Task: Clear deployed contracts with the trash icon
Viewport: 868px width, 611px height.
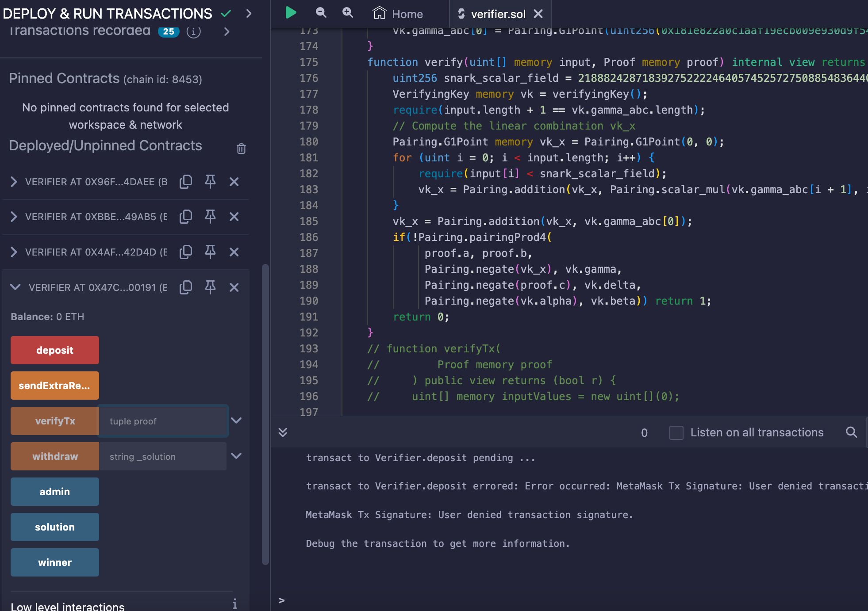Action: pos(241,149)
